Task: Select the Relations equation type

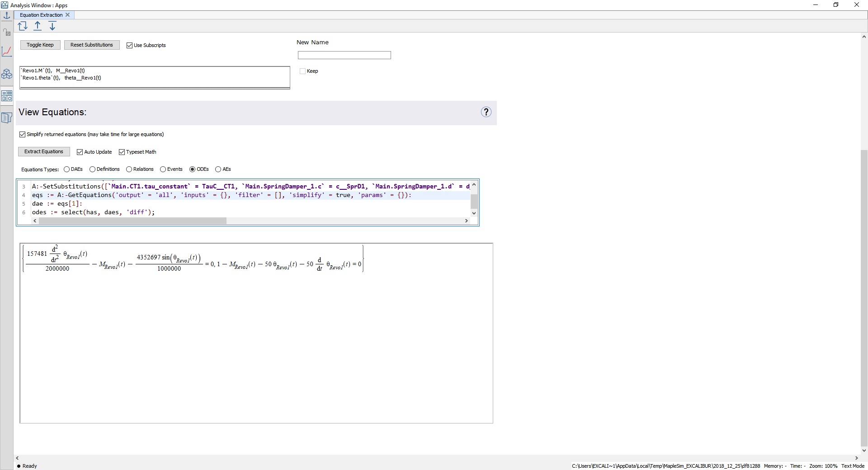Action: (129, 169)
